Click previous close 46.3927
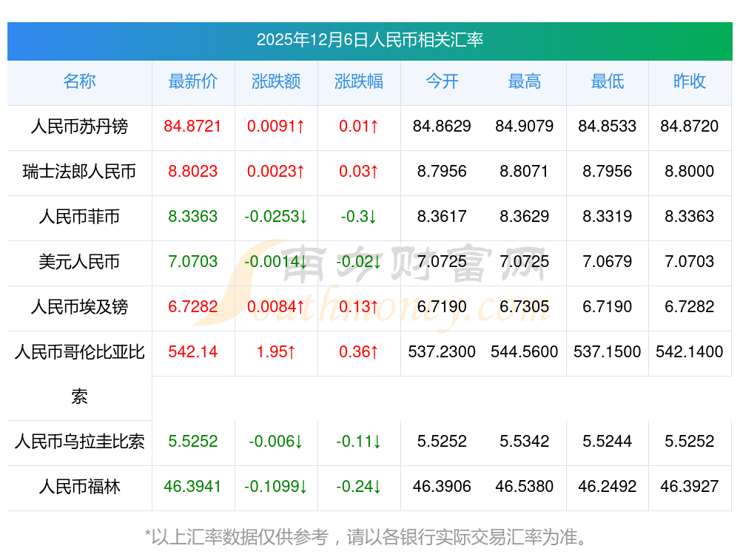Screen dimensions: 740x560 tap(690, 487)
